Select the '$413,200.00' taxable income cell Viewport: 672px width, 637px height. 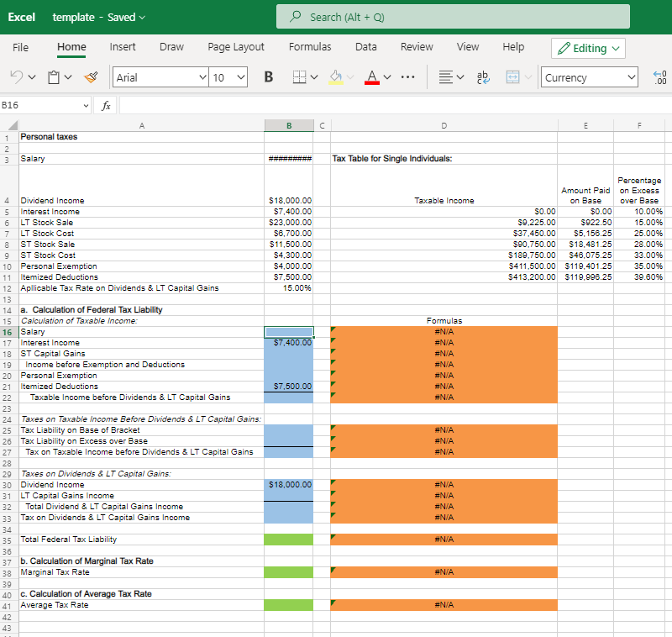pyautogui.click(x=444, y=277)
